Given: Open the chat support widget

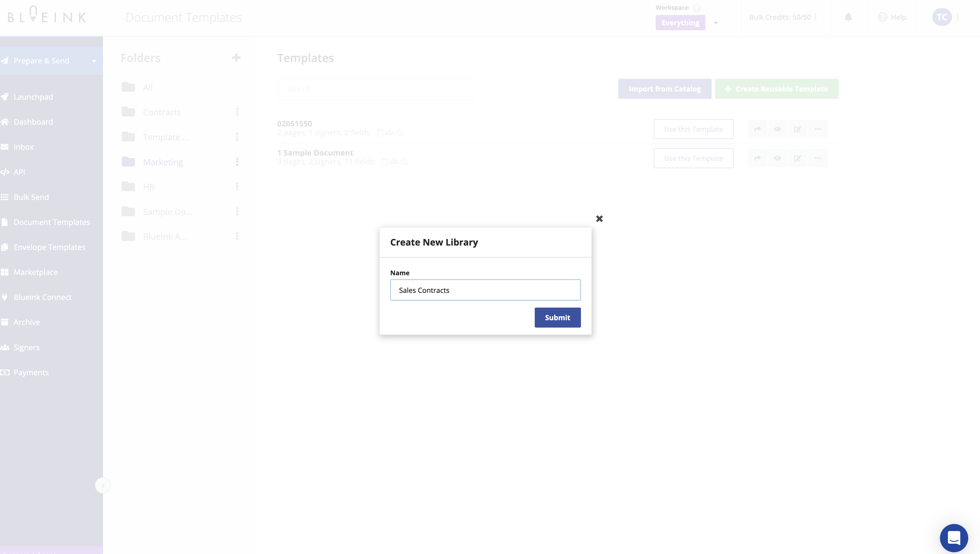Looking at the screenshot, I should tap(954, 538).
